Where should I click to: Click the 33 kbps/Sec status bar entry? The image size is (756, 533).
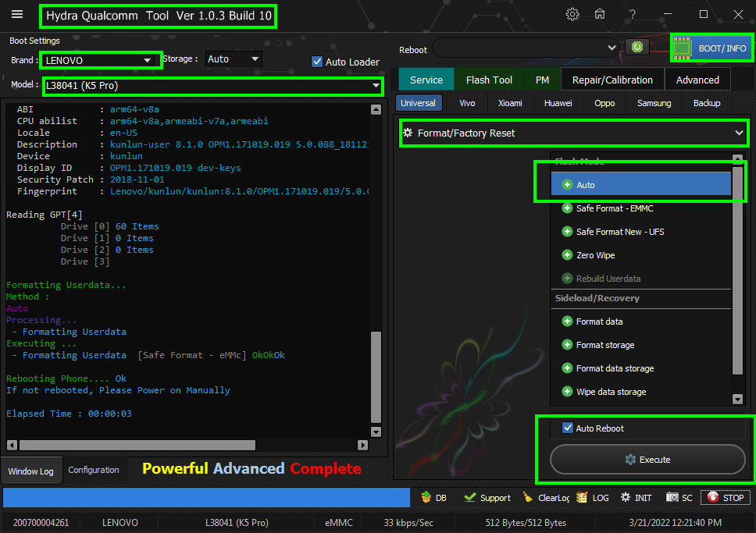coord(408,522)
